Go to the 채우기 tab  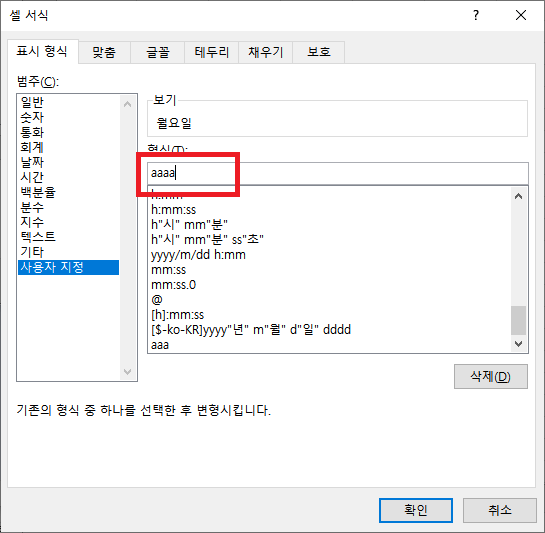pos(266,53)
